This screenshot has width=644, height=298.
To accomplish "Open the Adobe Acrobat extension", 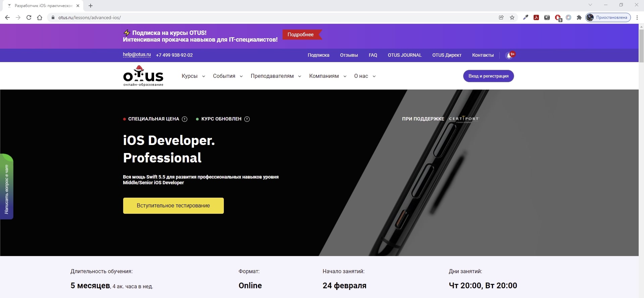I will tap(536, 17).
